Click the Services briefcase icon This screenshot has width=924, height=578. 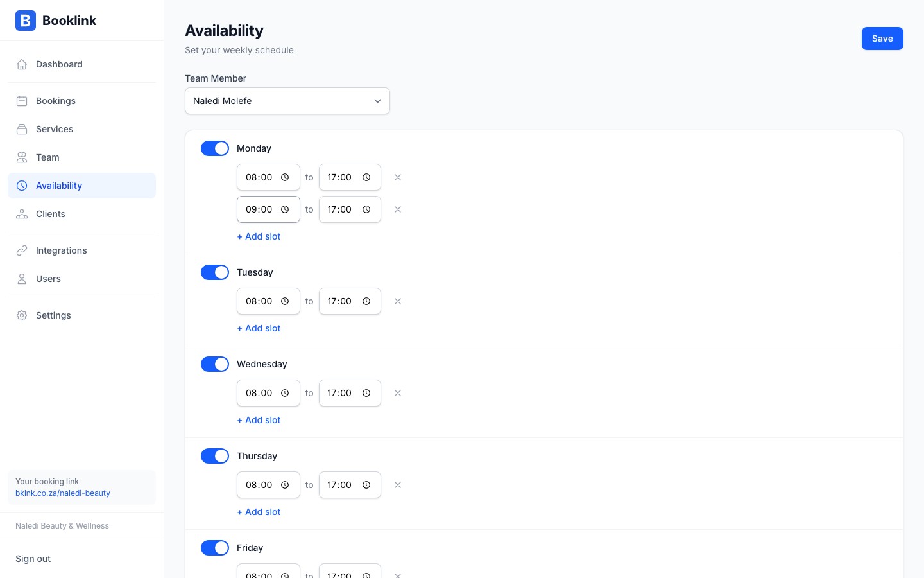[22, 129]
